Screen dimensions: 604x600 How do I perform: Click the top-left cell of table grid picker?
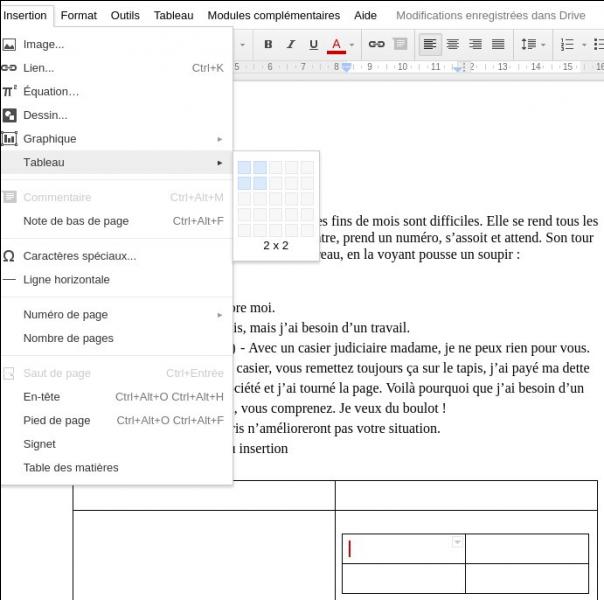[244, 168]
